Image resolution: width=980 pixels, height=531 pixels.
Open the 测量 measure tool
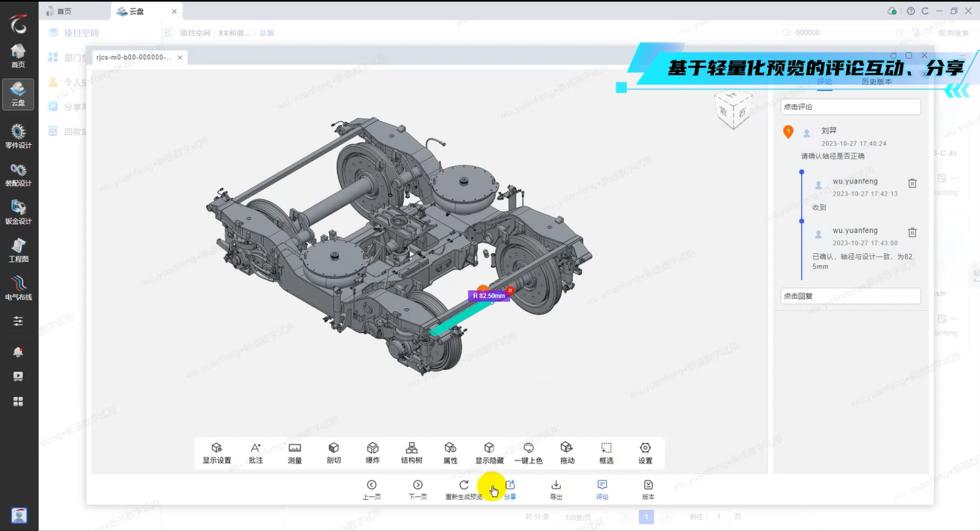coord(295,453)
